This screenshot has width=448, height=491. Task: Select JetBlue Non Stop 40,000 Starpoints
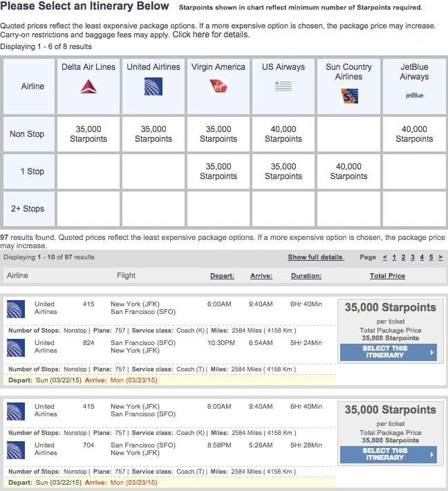414,134
